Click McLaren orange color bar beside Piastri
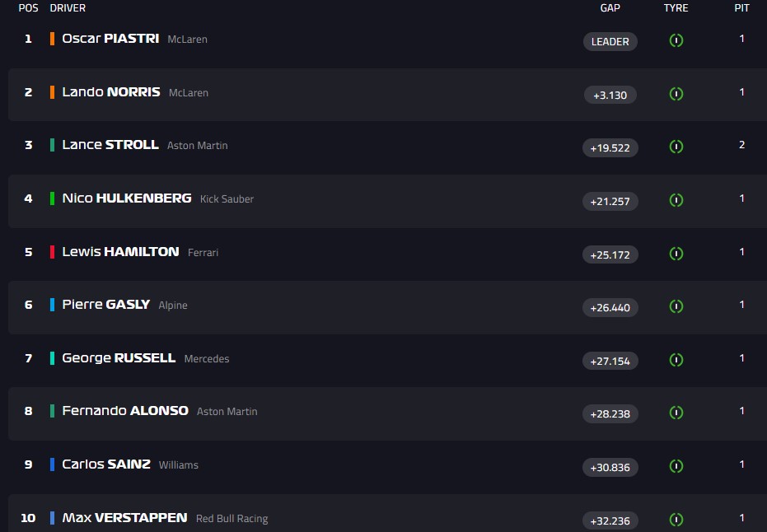The width and height of the screenshot is (767, 532). point(52,39)
